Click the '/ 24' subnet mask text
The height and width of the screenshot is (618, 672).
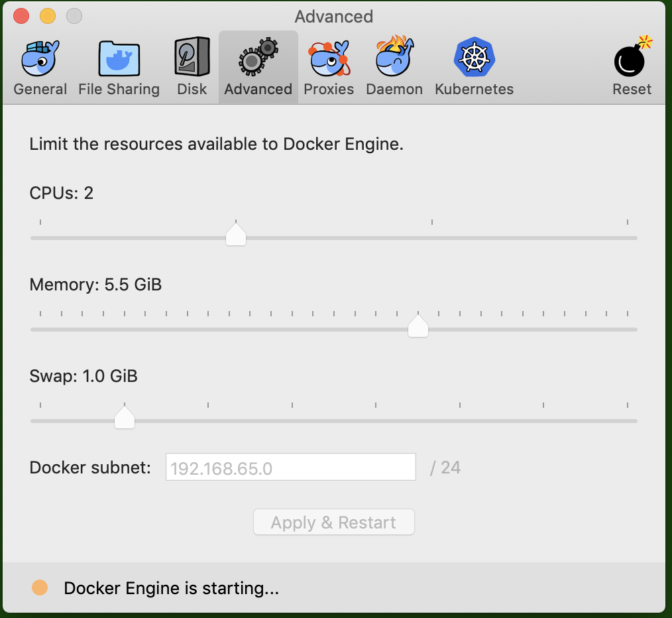[x=445, y=467]
